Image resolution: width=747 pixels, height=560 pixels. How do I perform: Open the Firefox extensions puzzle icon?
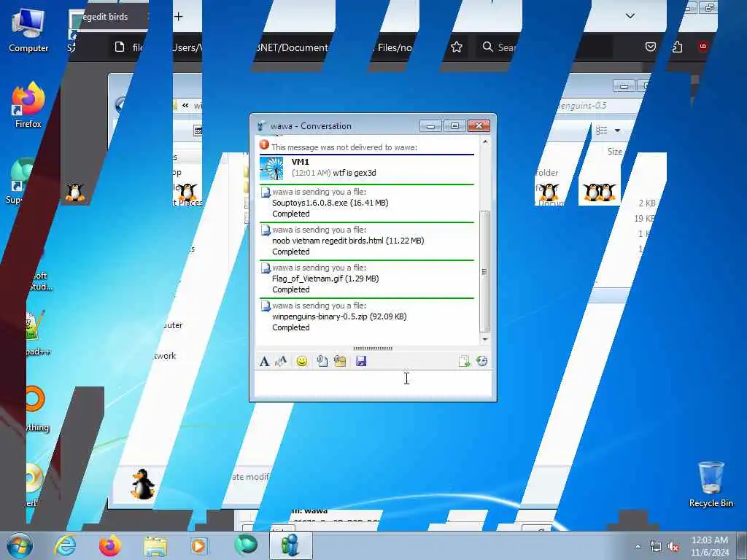tap(677, 47)
